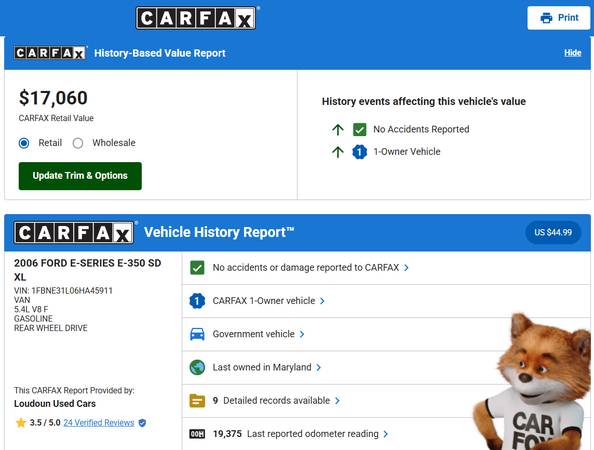Expand the Detailed records available chevron
Viewport: 594px width, 450px height.
(x=337, y=401)
